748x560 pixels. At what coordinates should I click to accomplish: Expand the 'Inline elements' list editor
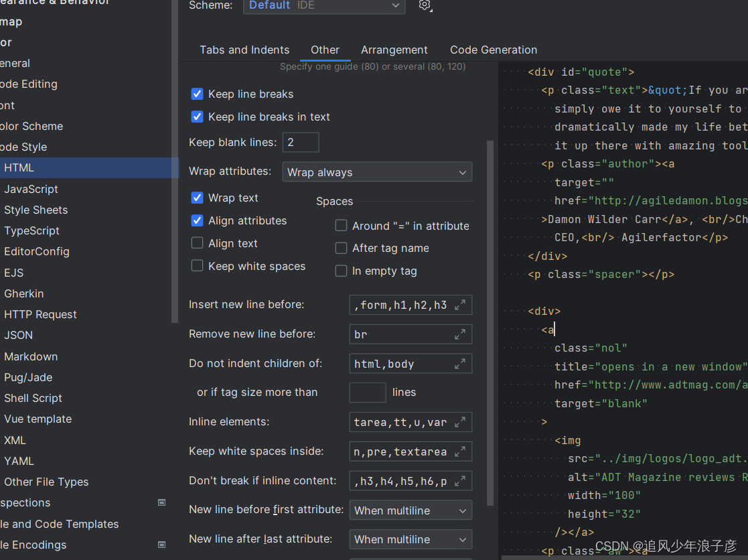click(460, 422)
